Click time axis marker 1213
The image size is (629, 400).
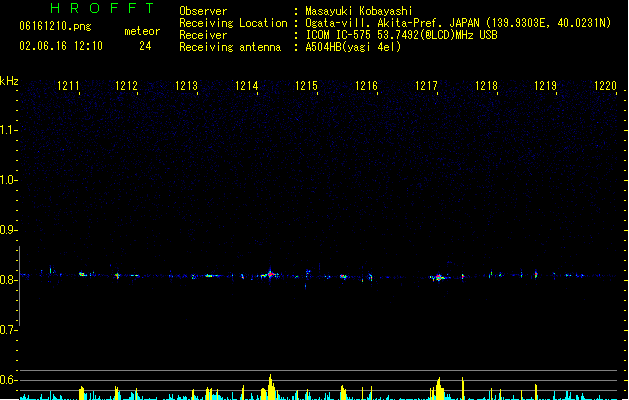187,86
